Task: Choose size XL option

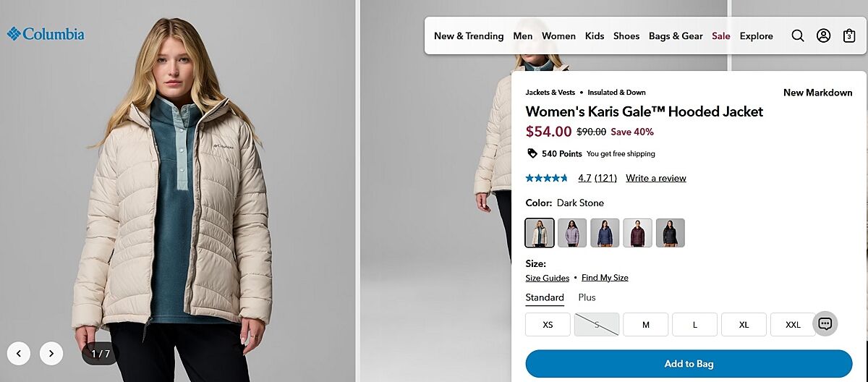Action: tap(744, 325)
